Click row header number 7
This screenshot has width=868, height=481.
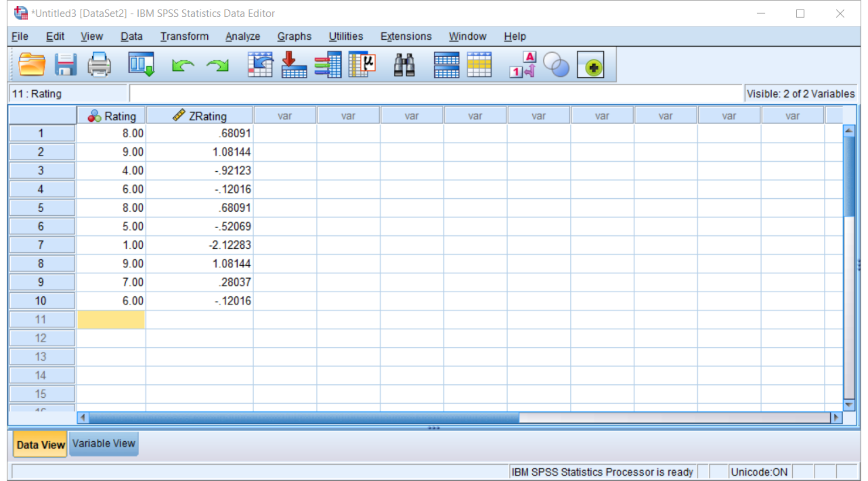pyautogui.click(x=41, y=245)
